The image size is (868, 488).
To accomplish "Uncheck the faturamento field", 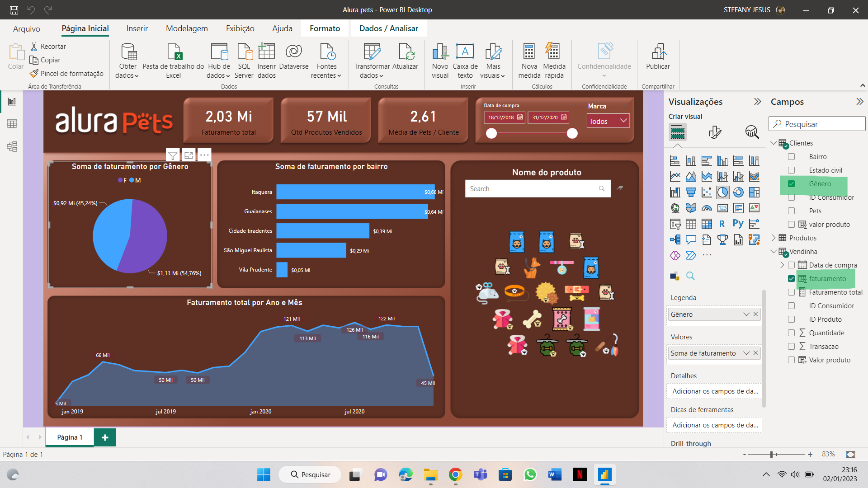I will pyautogui.click(x=791, y=279).
